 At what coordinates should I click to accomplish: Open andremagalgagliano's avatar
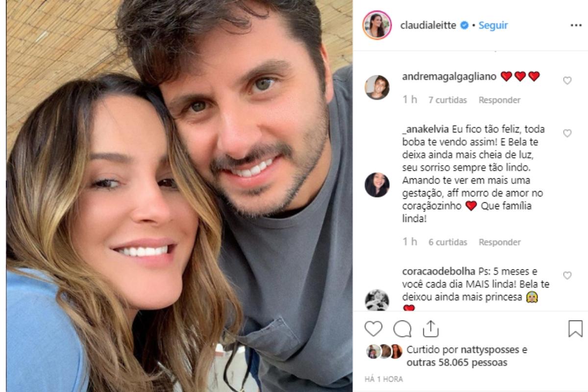point(377,87)
